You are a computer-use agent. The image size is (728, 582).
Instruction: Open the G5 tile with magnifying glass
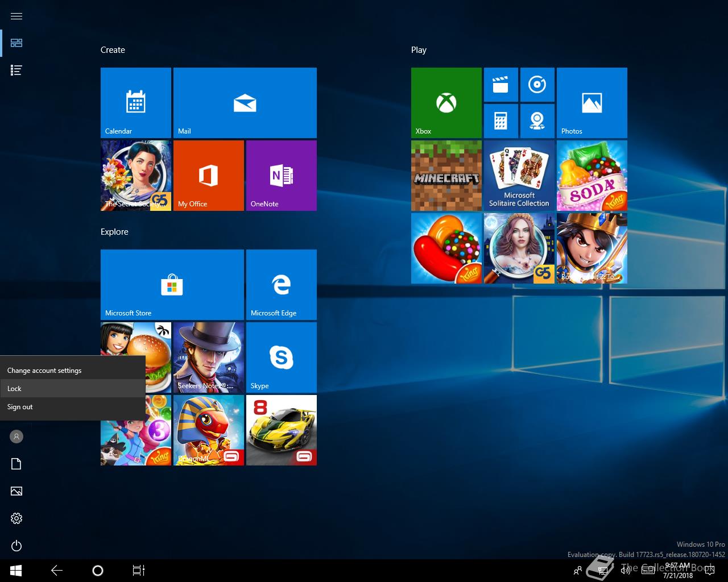pos(519,248)
